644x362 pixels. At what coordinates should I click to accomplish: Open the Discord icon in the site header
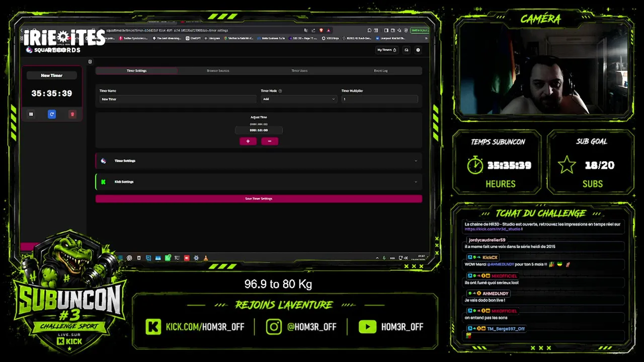click(x=406, y=50)
